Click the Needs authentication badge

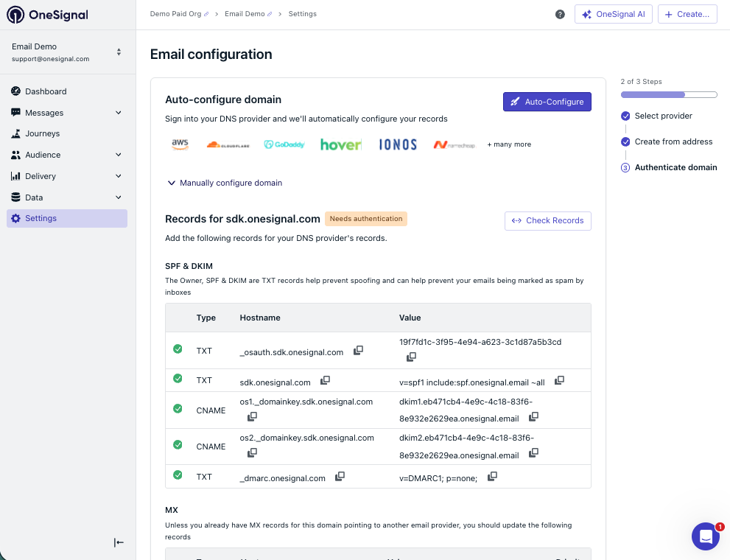pyautogui.click(x=366, y=219)
